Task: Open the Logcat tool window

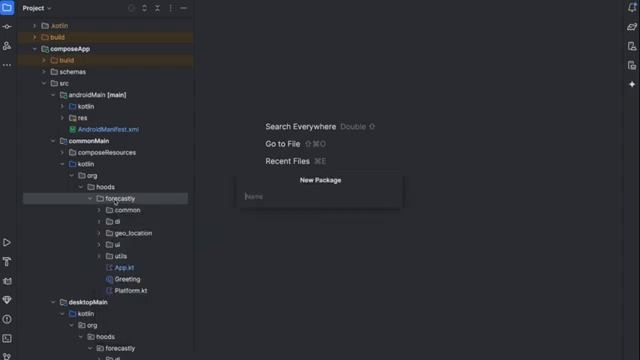Action: [7, 281]
